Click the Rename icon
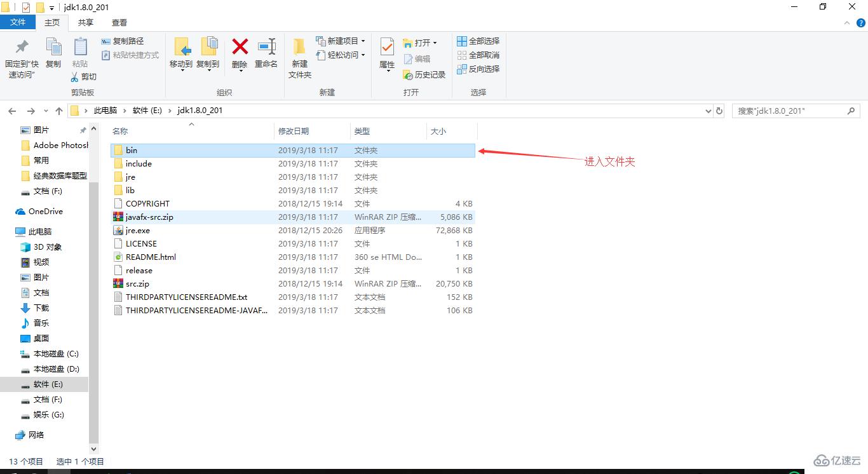 (x=266, y=46)
